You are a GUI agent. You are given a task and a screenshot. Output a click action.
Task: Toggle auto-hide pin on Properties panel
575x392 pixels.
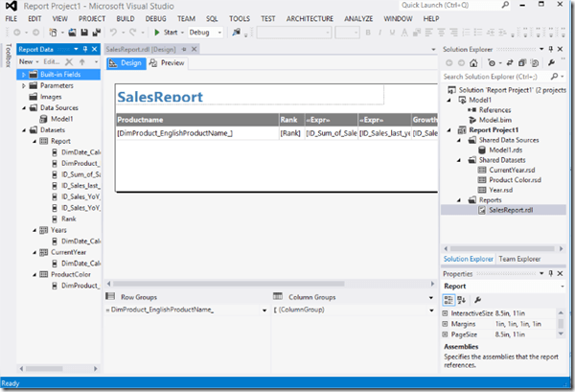tap(550, 273)
